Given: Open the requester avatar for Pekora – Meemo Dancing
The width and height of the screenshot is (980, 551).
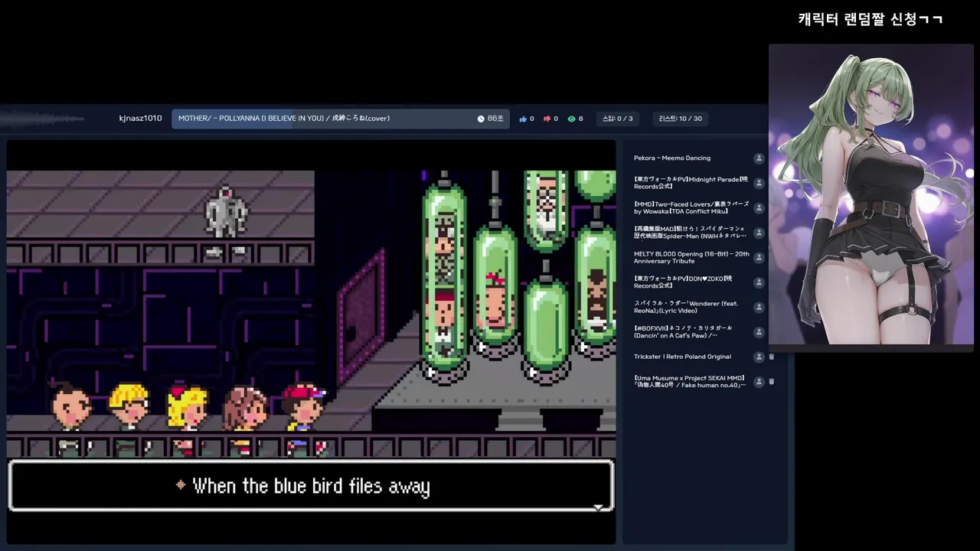Looking at the screenshot, I should pos(759,158).
